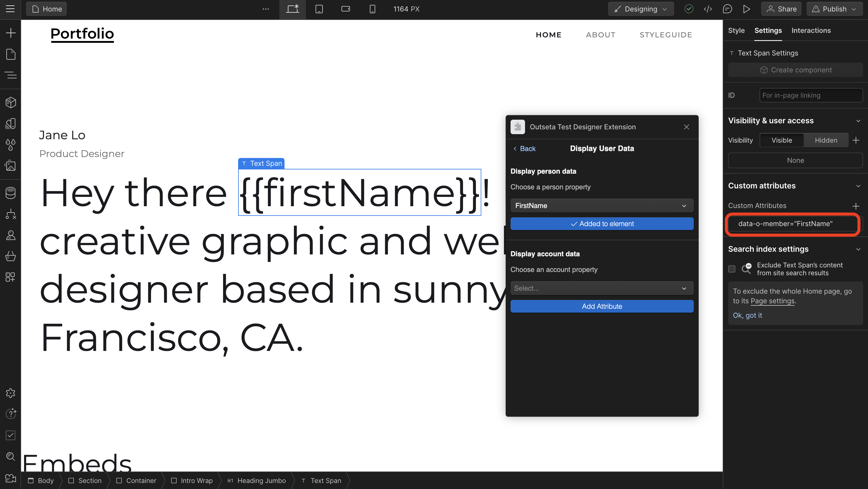Open the Designing mode dropdown
868x489 pixels.
(x=640, y=9)
